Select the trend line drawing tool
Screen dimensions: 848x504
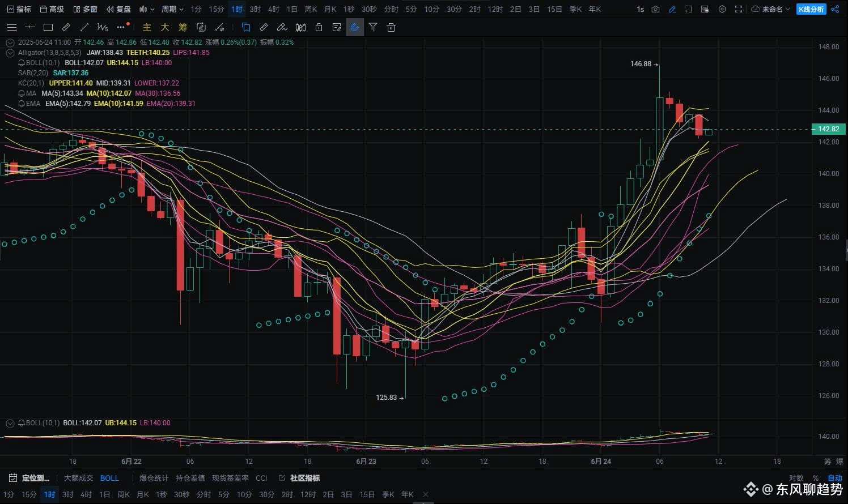click(84, 27)
